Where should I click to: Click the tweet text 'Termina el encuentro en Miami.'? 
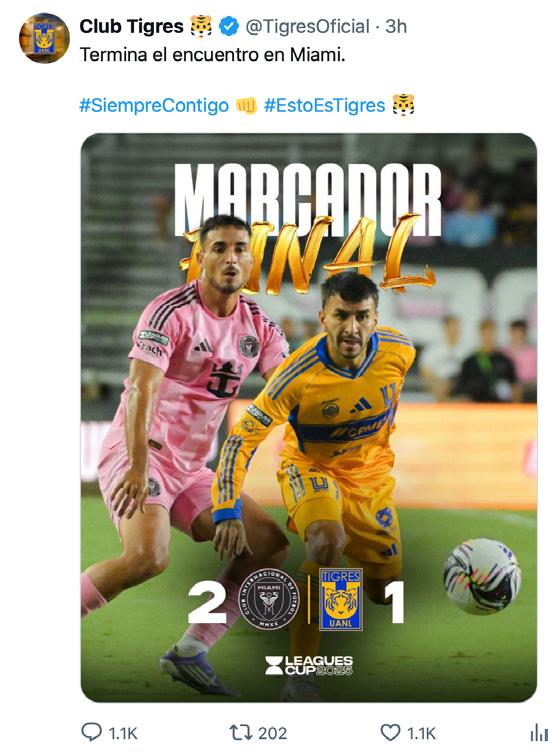pos(213,55)
